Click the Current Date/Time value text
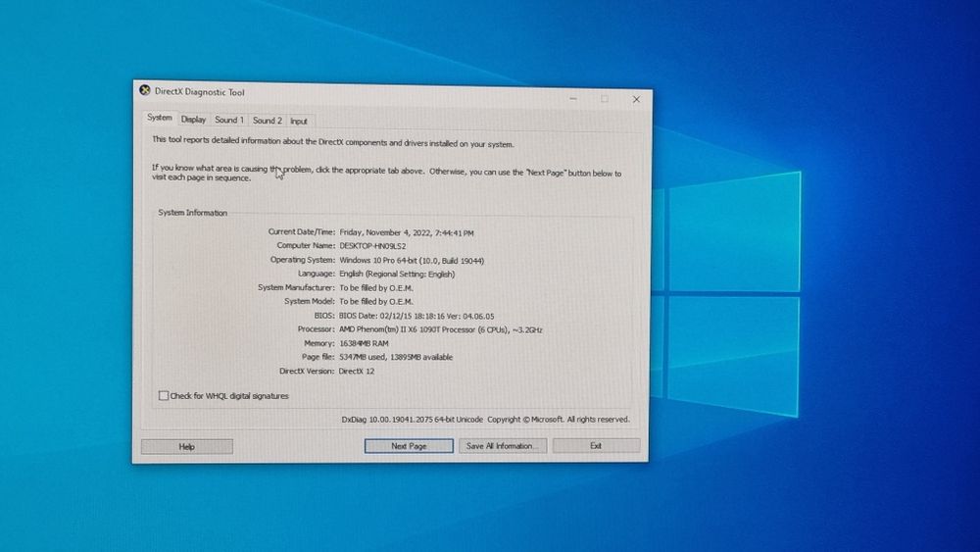Image resolution: width=980 pixels, height=552 pixels. click(x=407, y=232)
